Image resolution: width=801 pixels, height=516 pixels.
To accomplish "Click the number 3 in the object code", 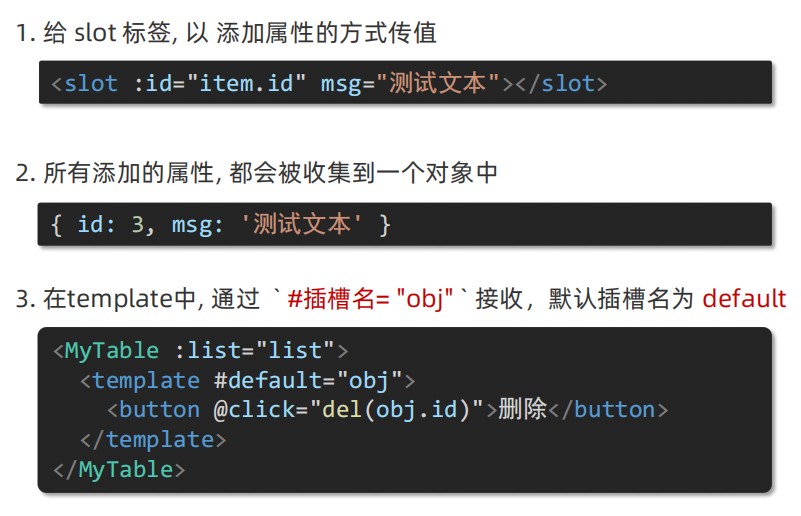I will (138, 224).
